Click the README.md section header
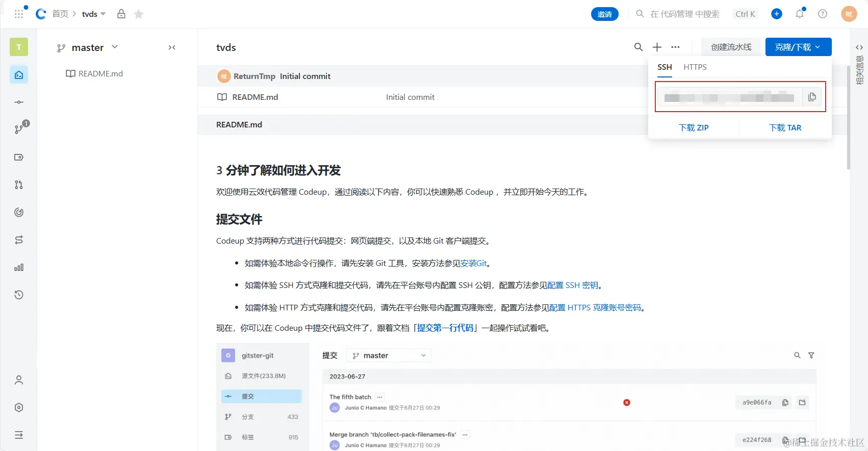Screen dimensions: 868x451 click(x=239, y=124)
